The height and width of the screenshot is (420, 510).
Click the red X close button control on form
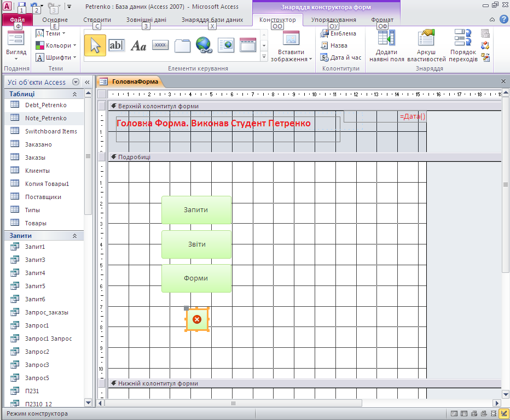click(197, 319)
